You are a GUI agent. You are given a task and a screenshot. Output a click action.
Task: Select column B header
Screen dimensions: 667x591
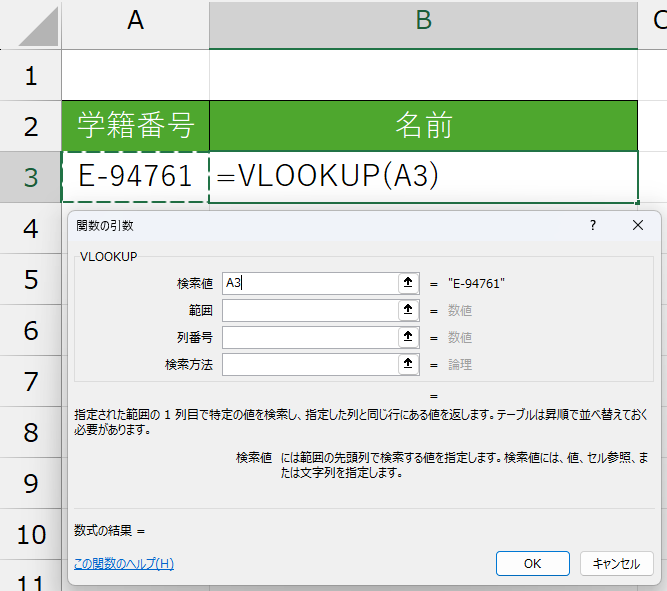tap(423, 23)
